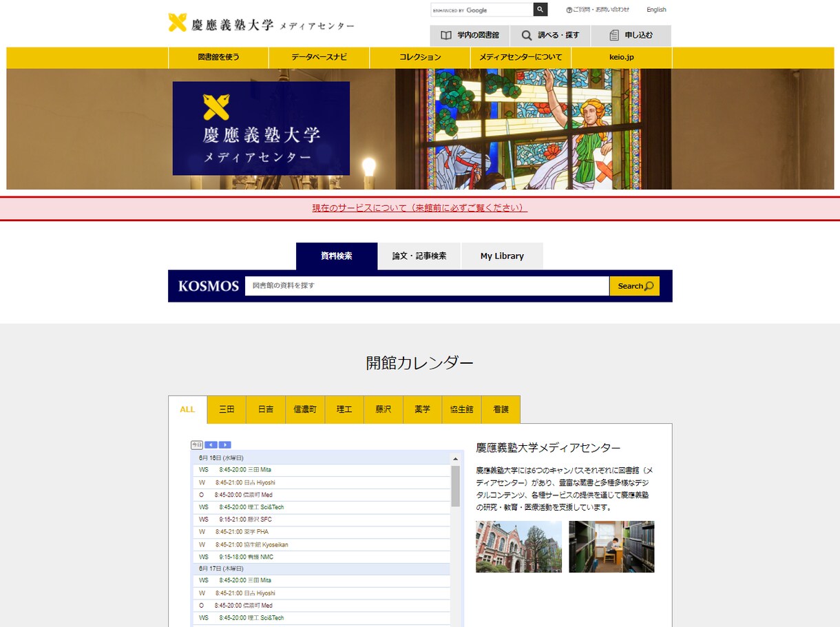This screenshot has height=627, width=840.
Task: Select the 信濃町 calendar tab
Action: [x=305, y=409]
